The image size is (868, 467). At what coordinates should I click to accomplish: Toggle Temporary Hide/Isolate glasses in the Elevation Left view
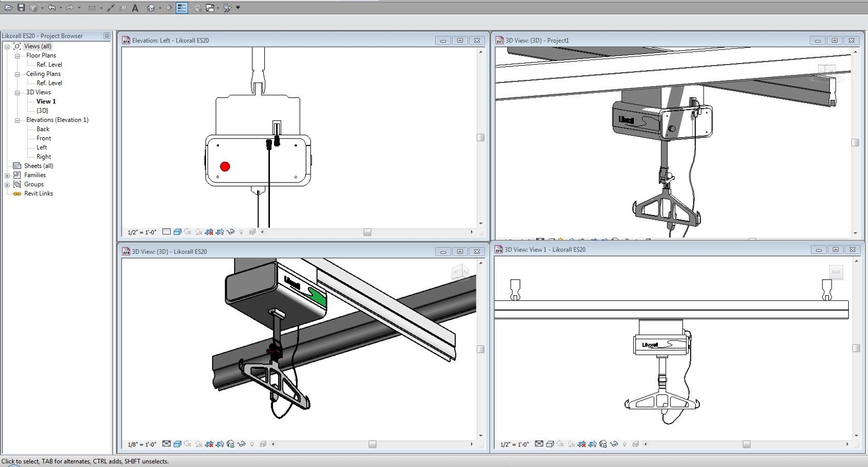(x=231, y=232)
